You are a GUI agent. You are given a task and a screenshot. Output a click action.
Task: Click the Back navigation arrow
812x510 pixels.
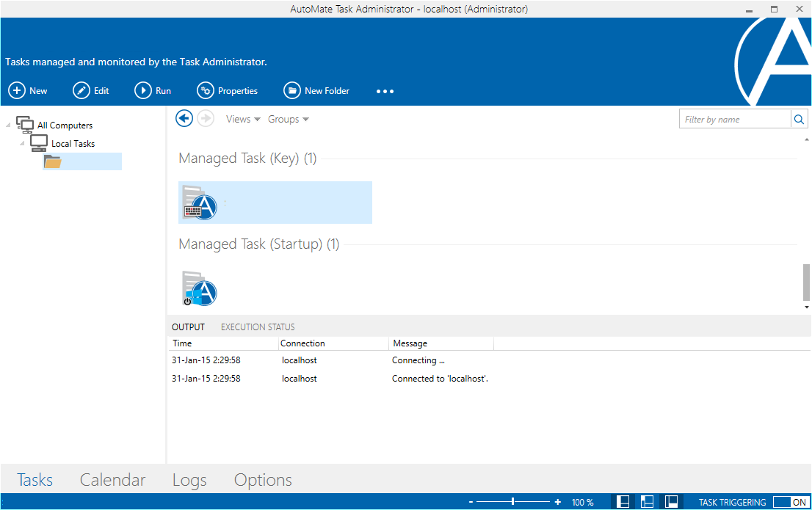pyautogui.click(x=184, y=119)
